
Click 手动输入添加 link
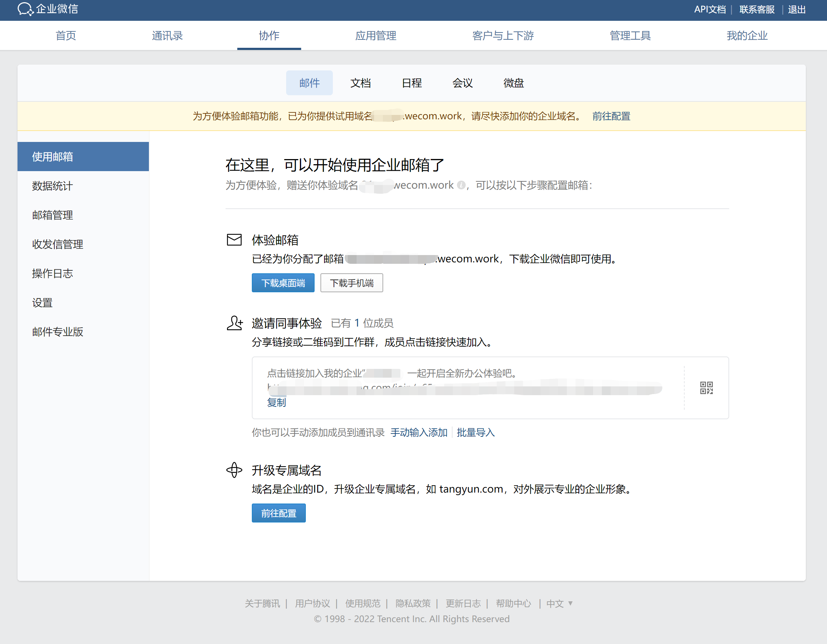coord(419,432)
